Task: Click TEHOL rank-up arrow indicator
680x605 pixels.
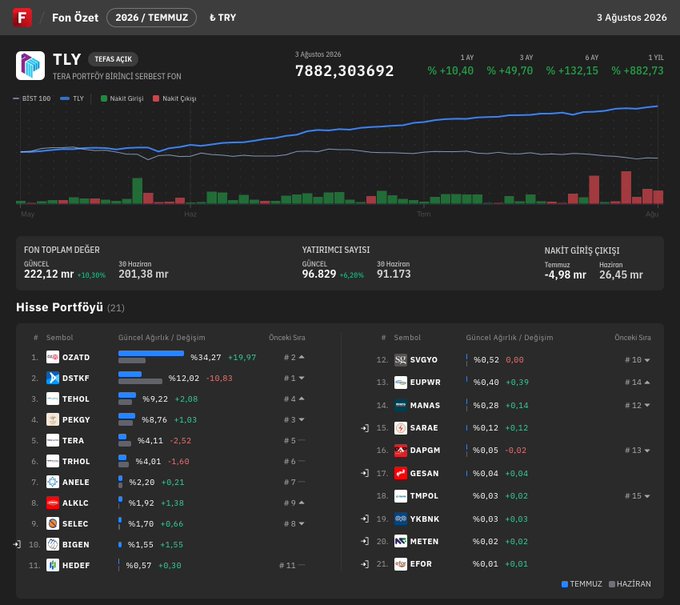Action: pyautogui.click(x=302, y=399)
